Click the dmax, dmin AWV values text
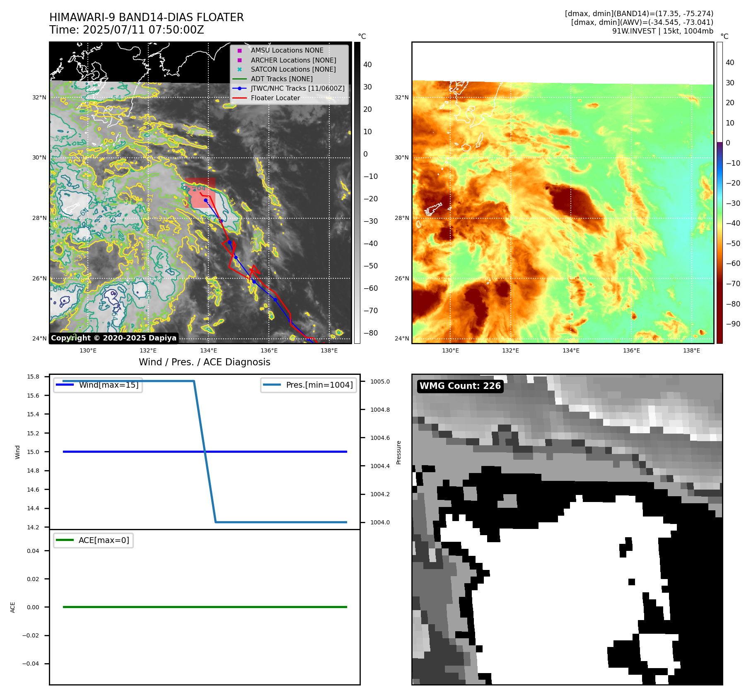The image size is (751, 700). pos(642,22)
